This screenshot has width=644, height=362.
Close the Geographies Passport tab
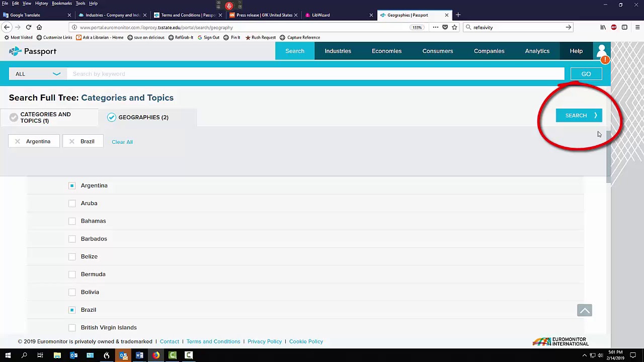click(446, 15)
